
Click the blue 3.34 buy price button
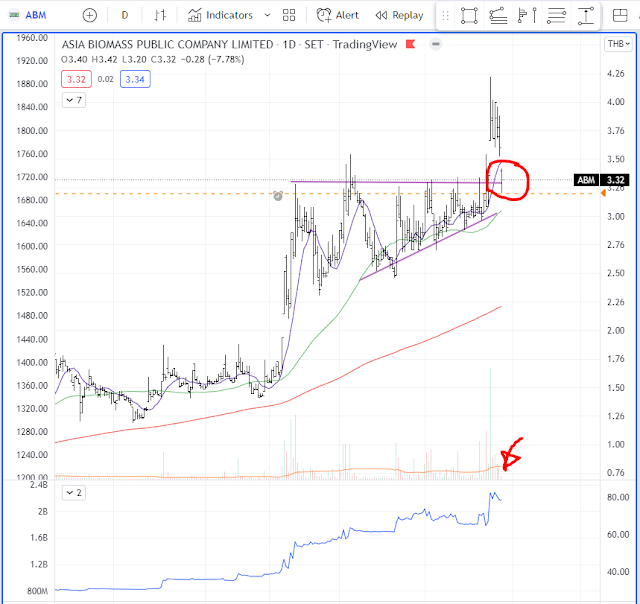135,79
